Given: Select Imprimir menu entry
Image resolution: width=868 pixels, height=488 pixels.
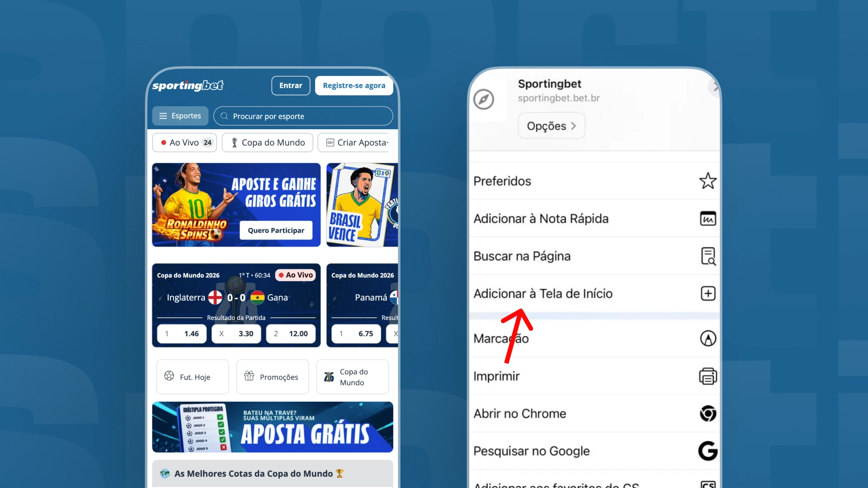Looking at the screenshot, I should [594, 376].
